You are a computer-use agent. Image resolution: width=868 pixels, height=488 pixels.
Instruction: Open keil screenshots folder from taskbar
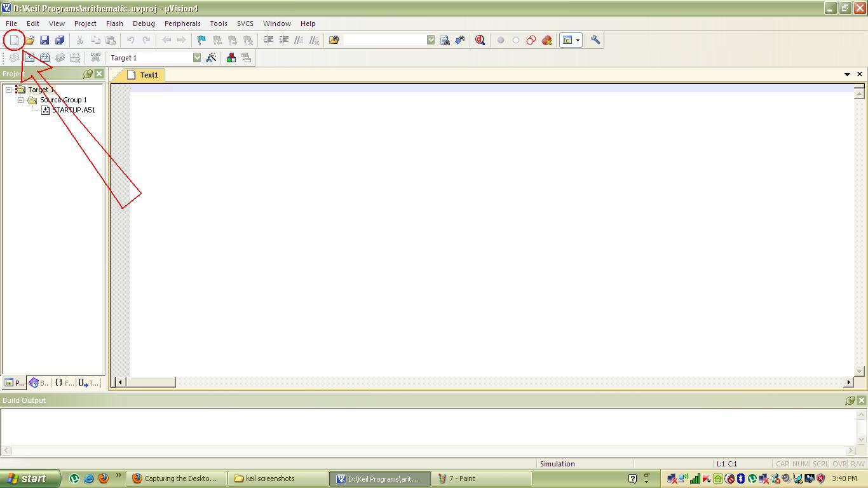[278, 479]
